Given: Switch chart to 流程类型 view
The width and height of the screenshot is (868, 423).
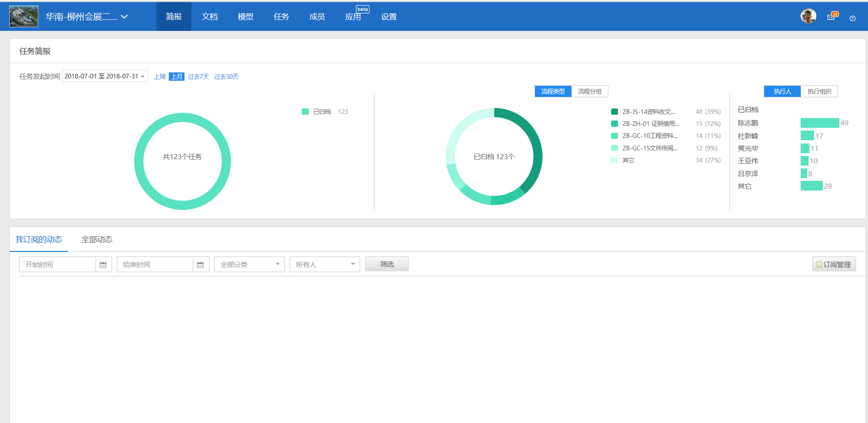Looking at the screenshot, I should pyautogui.click(x=553, y=91).
